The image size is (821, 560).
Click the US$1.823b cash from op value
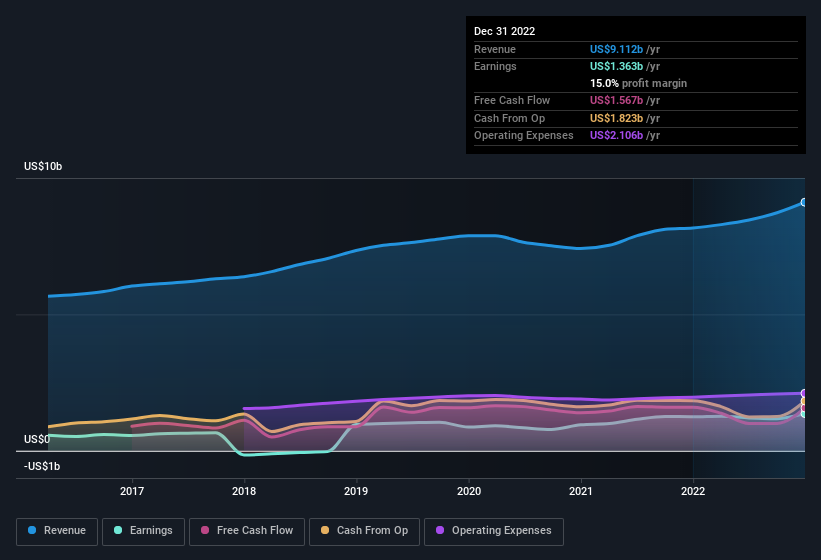coord(616,118)
